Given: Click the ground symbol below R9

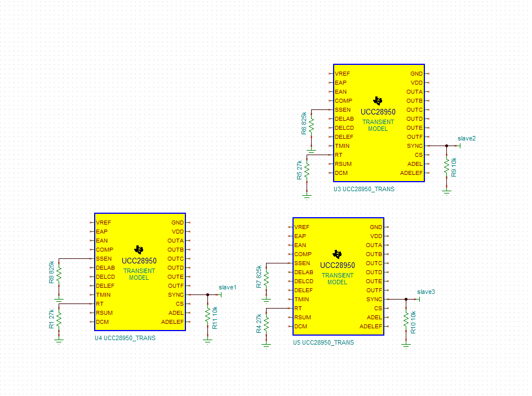Looking at the screenshot, I should [x=446, y=192].
